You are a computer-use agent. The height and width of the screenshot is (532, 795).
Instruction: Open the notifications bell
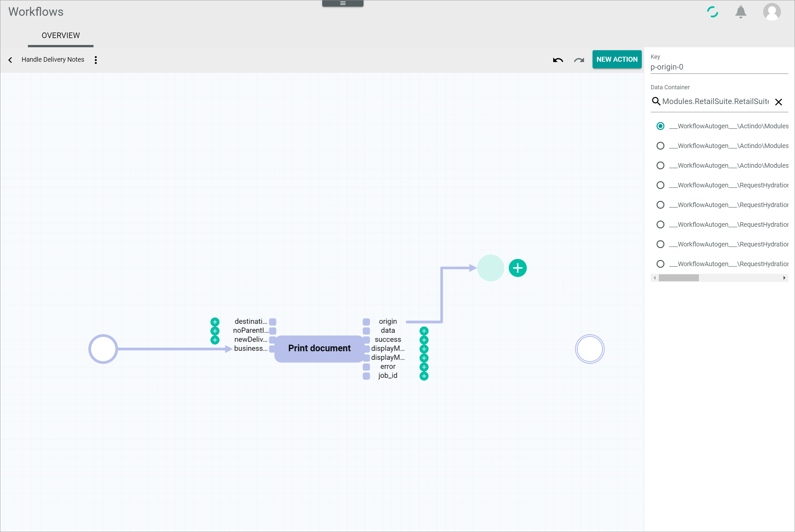[741, 12]
